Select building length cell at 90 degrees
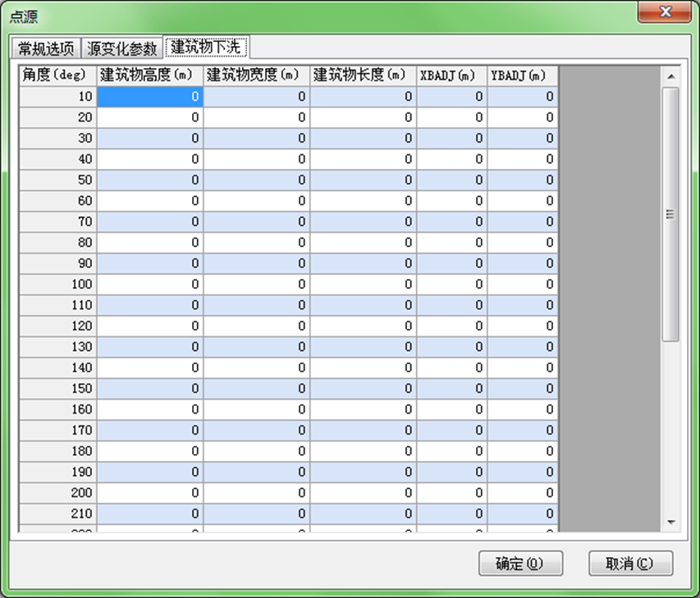The height and width of the screenshot is (598, 700). [x=363, y=263]
